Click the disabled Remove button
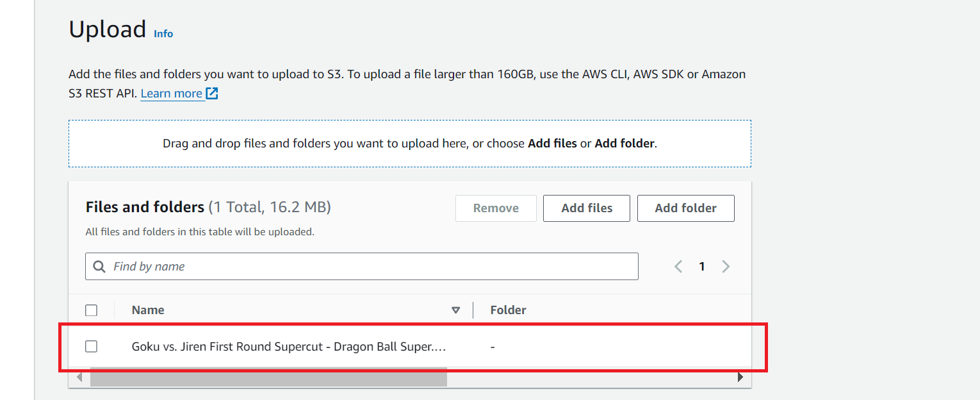Image resolution: width=980 pixels, height=400 pixels. (x=496, y=208)
